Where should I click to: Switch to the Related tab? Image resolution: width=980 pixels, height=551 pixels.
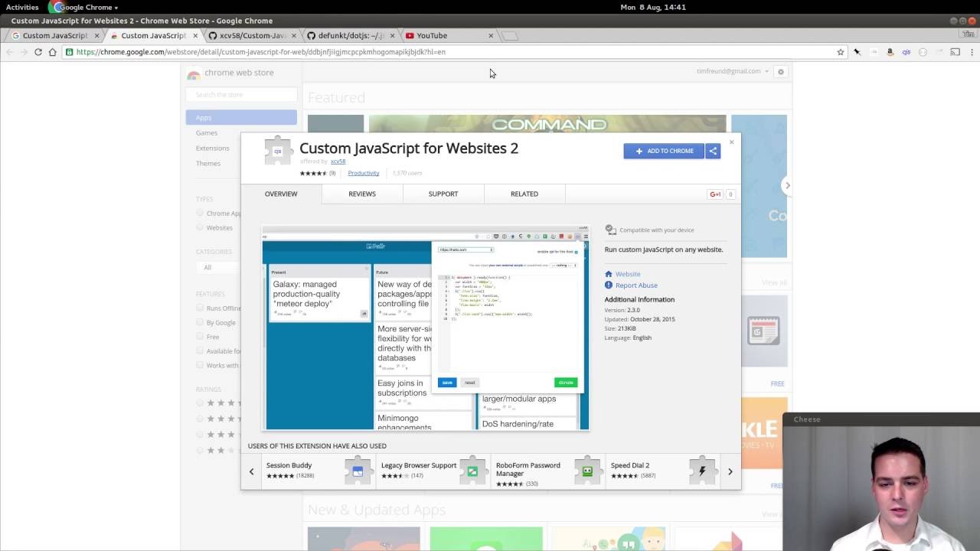[524, 194]
